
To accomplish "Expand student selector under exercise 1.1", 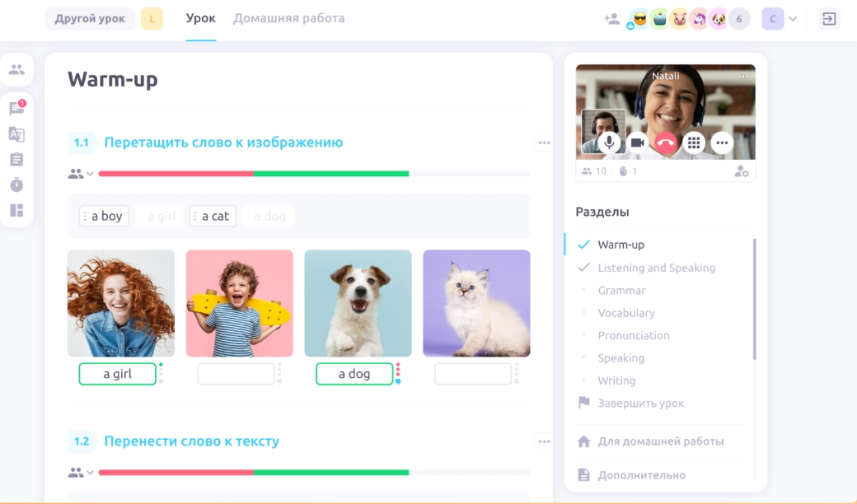I will 81,174.
